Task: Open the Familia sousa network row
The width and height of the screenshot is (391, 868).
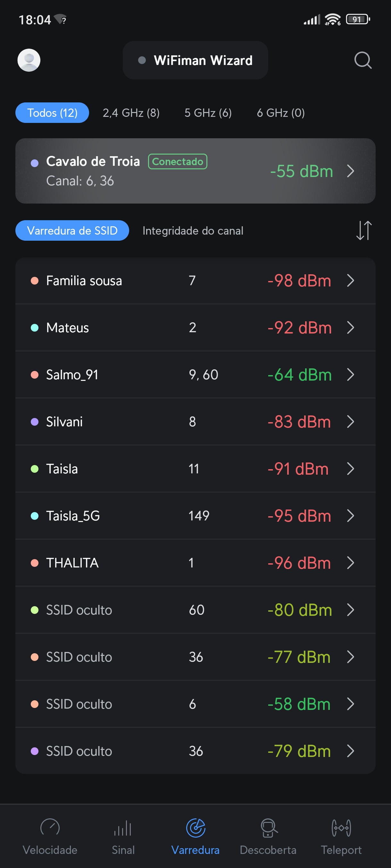Action: point(195,281)
